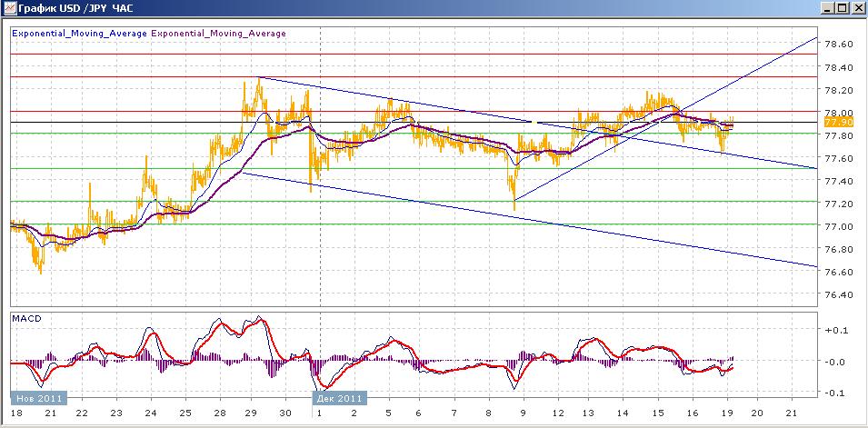Click date 21 at the axis right end

pyautogui.click(x=792, y=413)
